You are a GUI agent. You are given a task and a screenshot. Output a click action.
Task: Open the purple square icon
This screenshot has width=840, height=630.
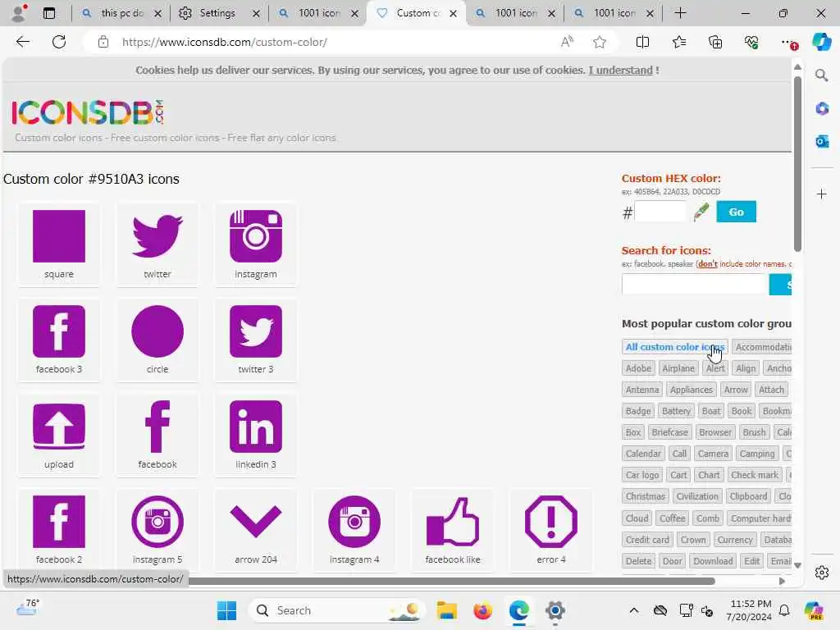59,236
